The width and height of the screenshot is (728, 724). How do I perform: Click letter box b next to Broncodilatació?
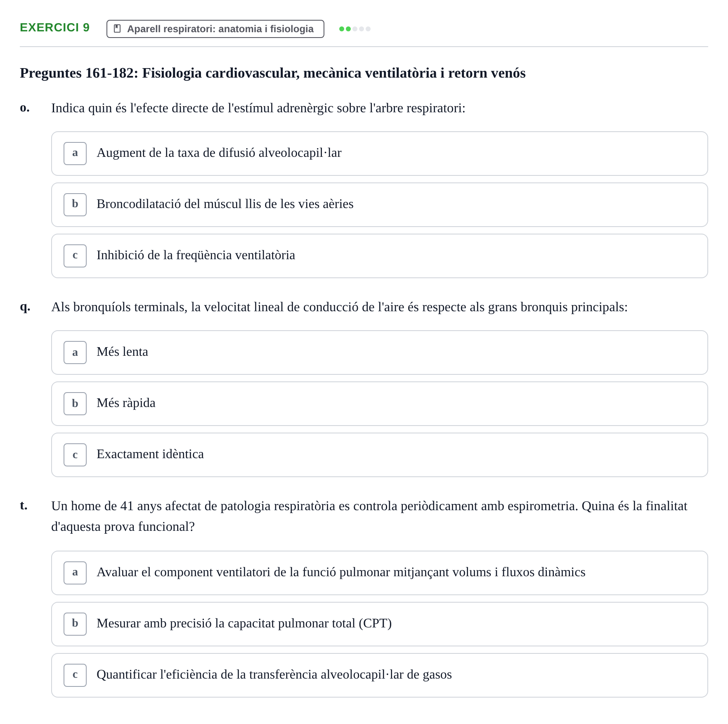tap(75, 205)
